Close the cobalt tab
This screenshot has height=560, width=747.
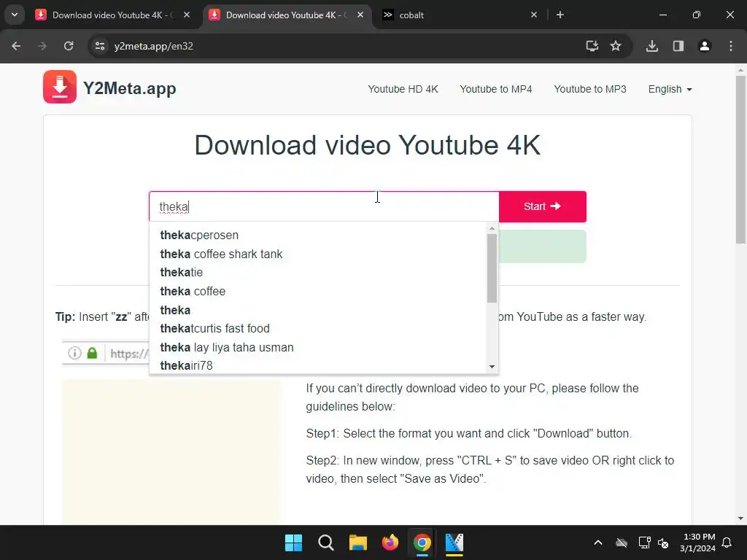[x=534, y=15]
